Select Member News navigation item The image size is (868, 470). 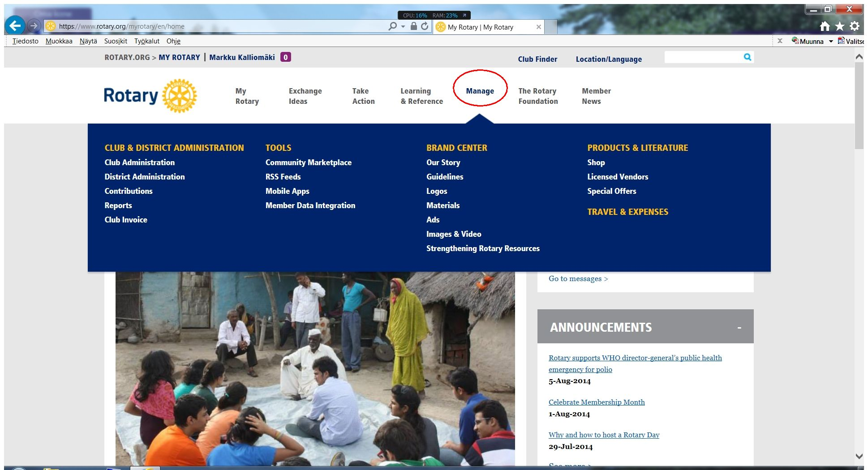[x=596, y=96]
